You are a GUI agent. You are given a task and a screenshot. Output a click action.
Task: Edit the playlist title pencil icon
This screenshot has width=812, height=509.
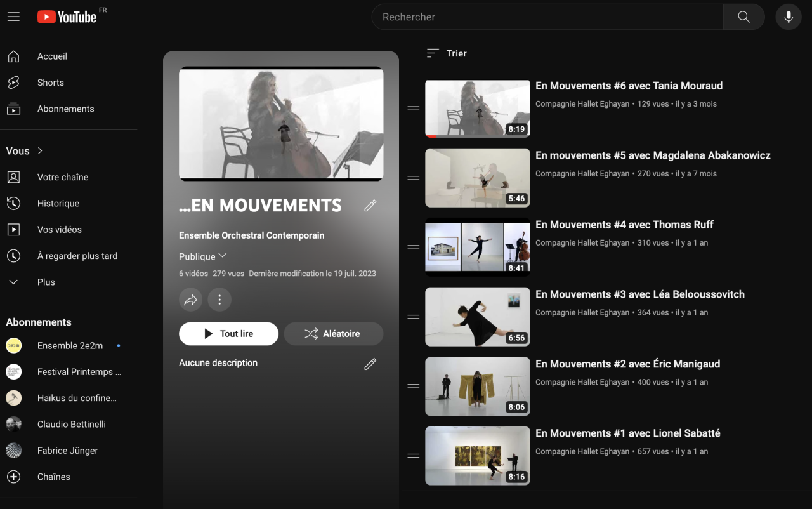click(370, 205)
